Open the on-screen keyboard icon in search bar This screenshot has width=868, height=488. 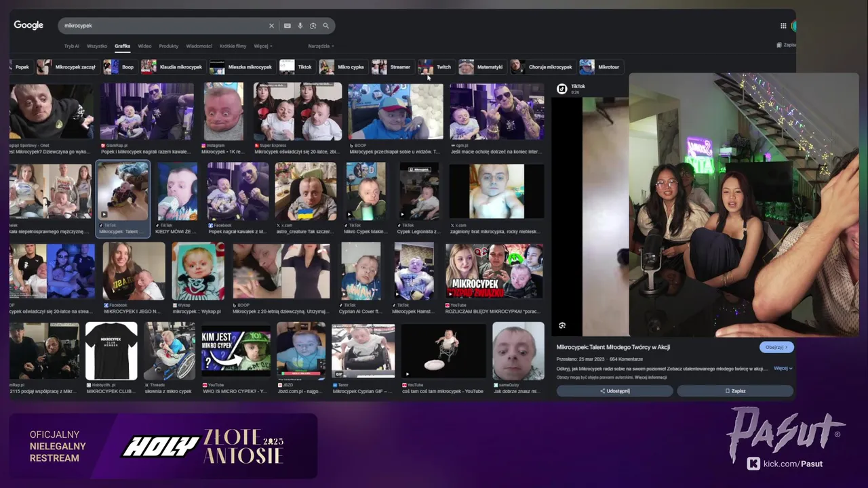pyautogui.click(x=288, y=26)
